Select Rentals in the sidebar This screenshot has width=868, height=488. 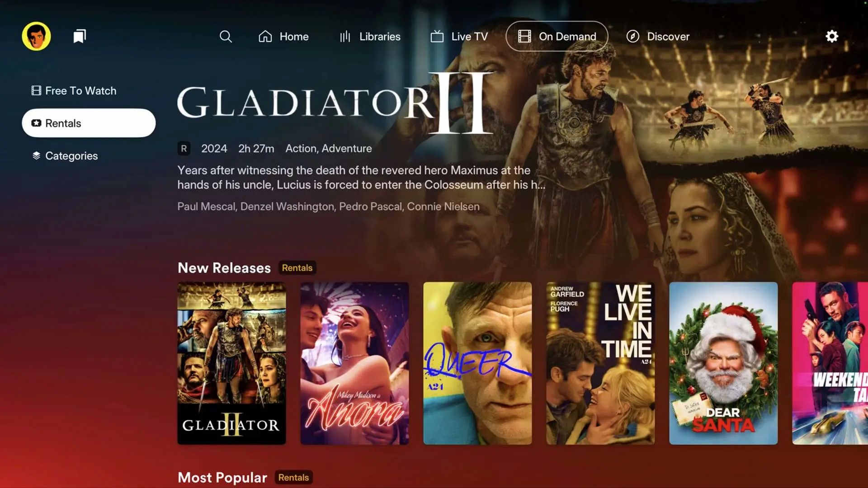click(89, 123)
